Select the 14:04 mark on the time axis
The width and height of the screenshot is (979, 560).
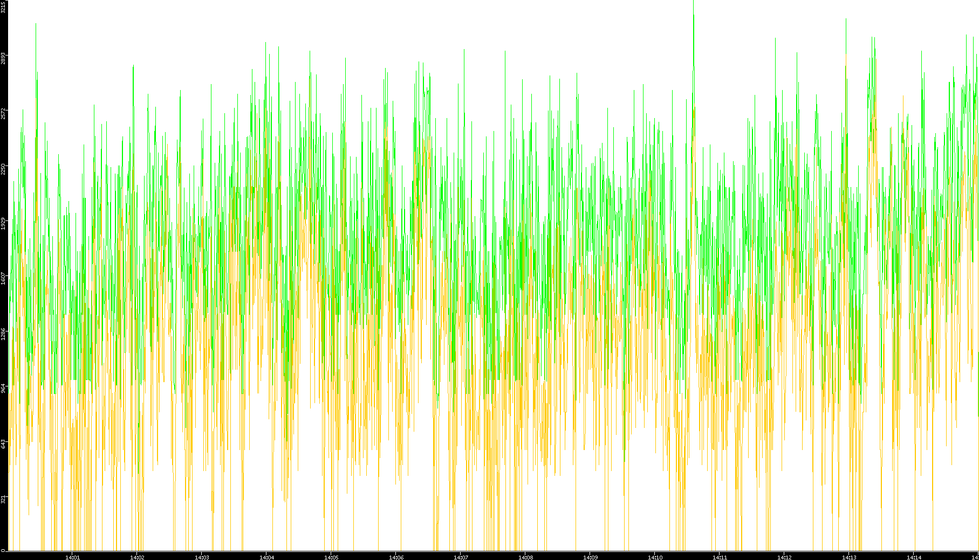pyautogui.click(x=266, y=557)
